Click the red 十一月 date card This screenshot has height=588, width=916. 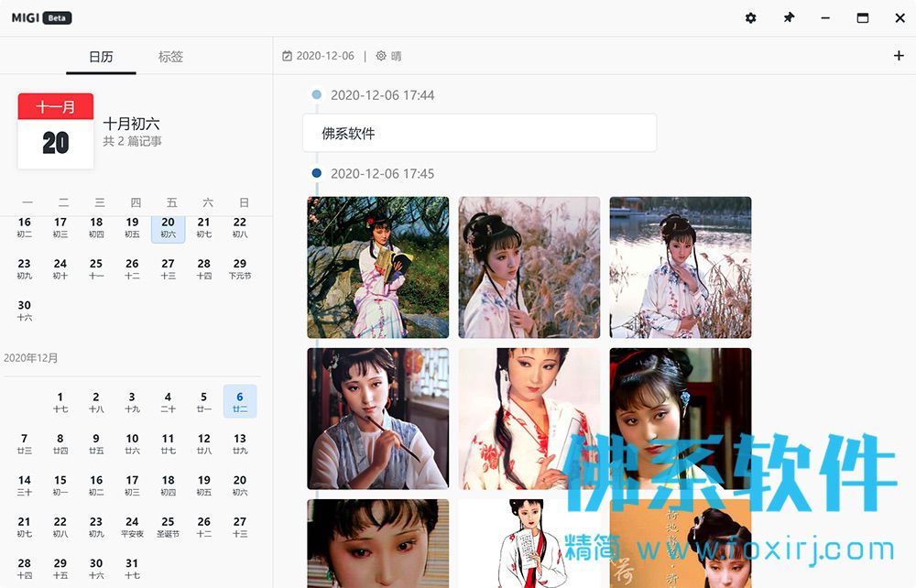56,131
